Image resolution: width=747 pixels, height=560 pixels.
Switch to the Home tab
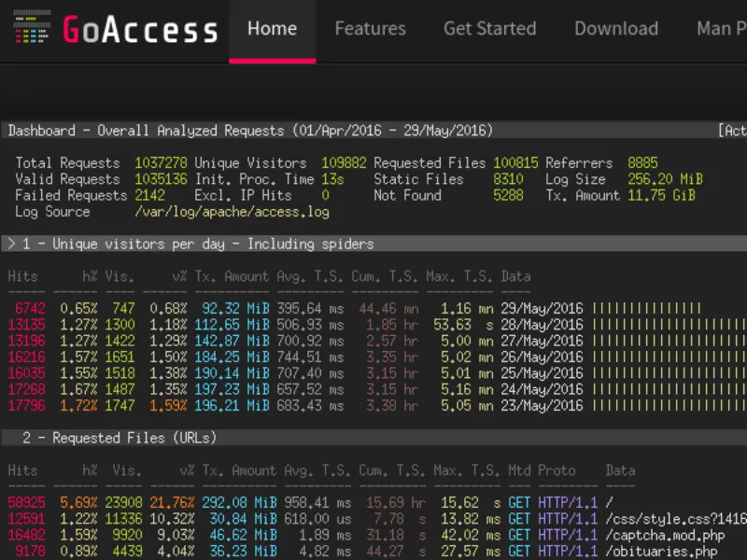click(272, 29)
